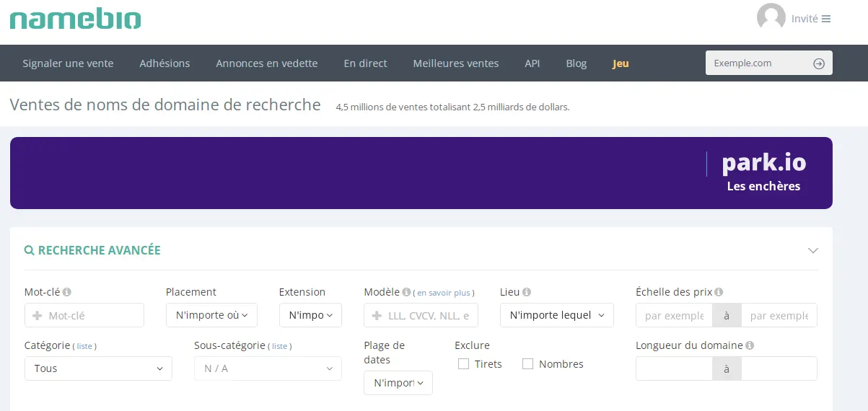Click the Invité user label
The image size is (868, 411).
tap(805, 19)
